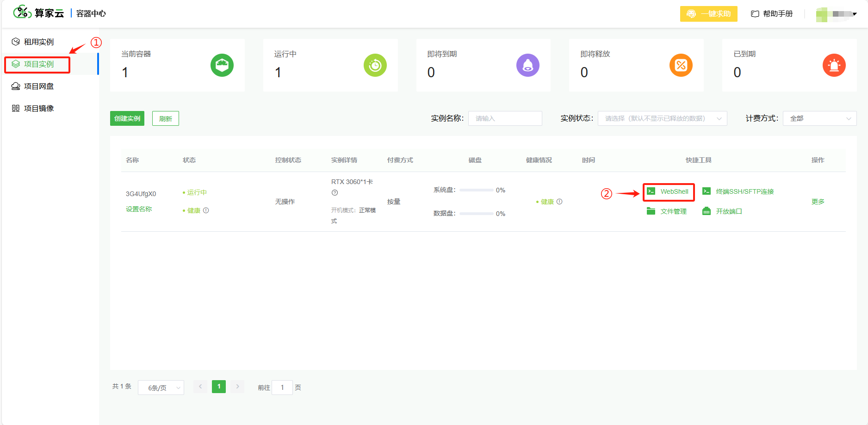Open WebShell link
The image size is (868, 425).
click(674, 191)
